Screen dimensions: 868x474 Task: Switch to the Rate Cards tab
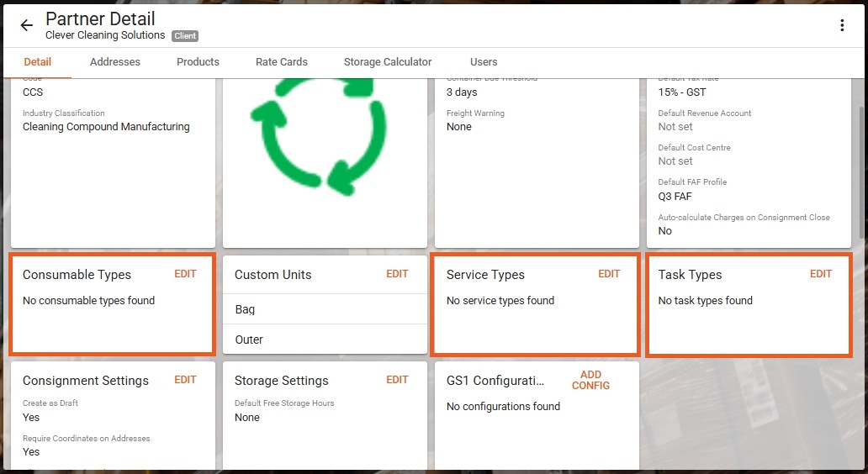[281, 62]
